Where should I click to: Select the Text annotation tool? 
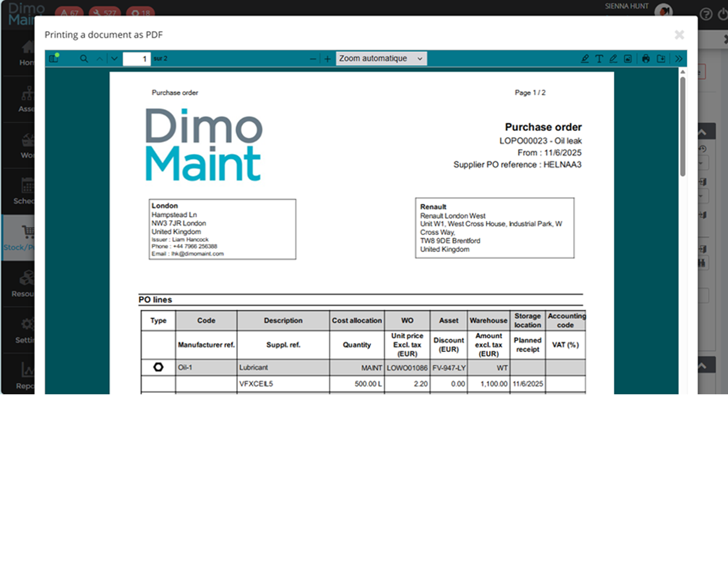pos(599,58)
